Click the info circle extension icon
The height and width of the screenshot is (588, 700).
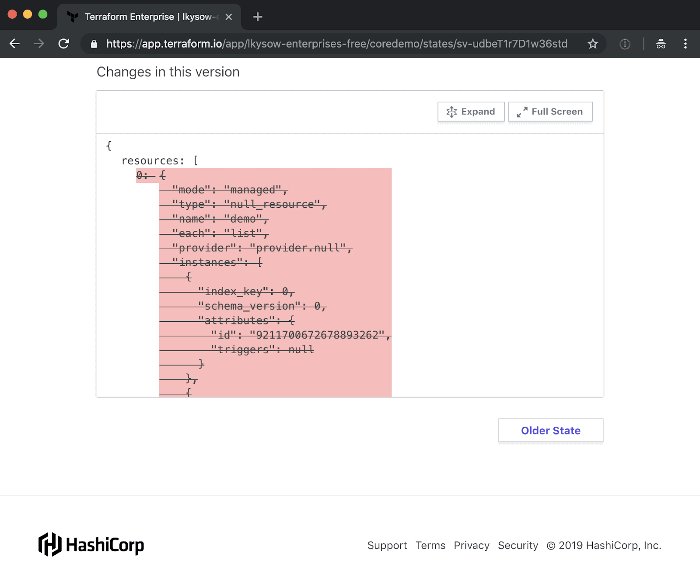[625, 44]
